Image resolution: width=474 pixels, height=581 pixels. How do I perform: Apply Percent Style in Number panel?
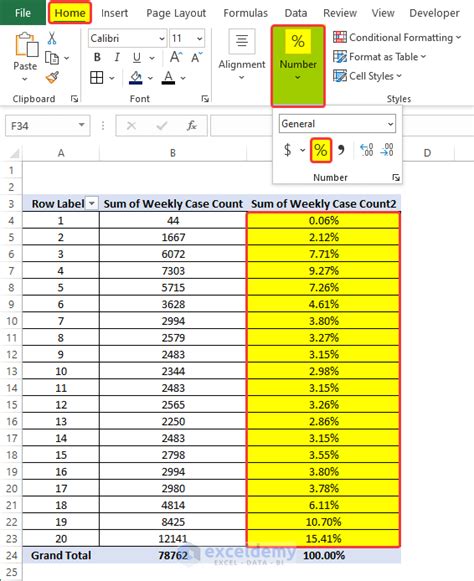(x=321, y=150)
